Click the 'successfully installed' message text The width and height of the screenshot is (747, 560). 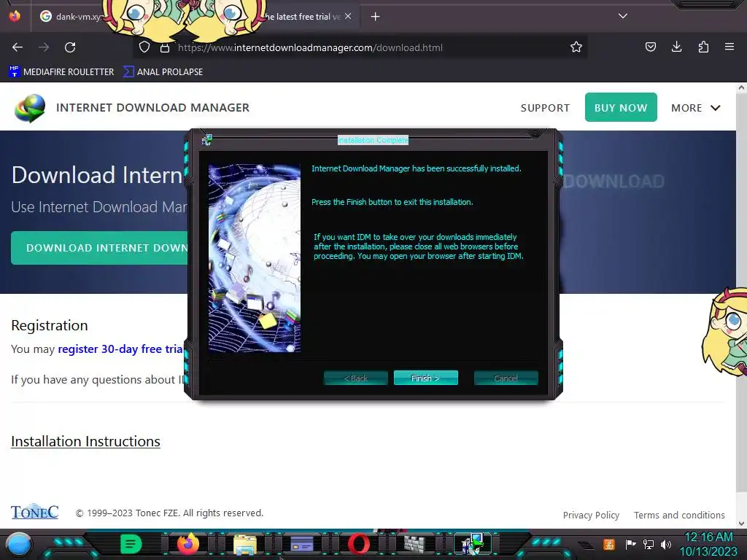pyautogui.click(x=417, y=168)
